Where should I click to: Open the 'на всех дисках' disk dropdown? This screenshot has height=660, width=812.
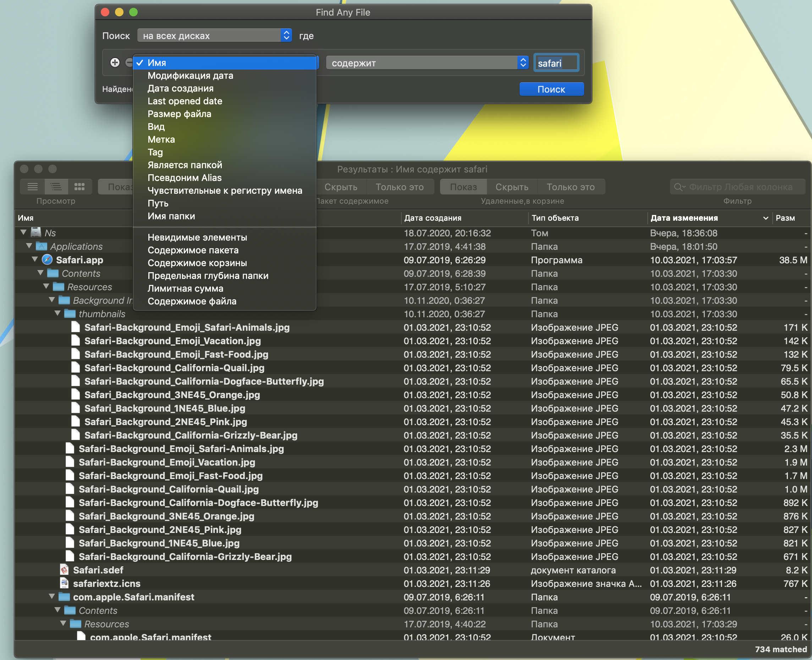click(x=214, y=36)
